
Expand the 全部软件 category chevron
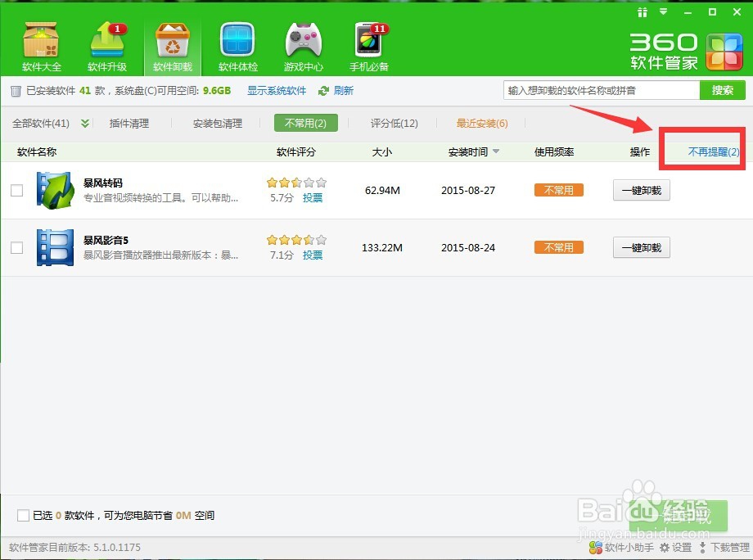[85, 124]
